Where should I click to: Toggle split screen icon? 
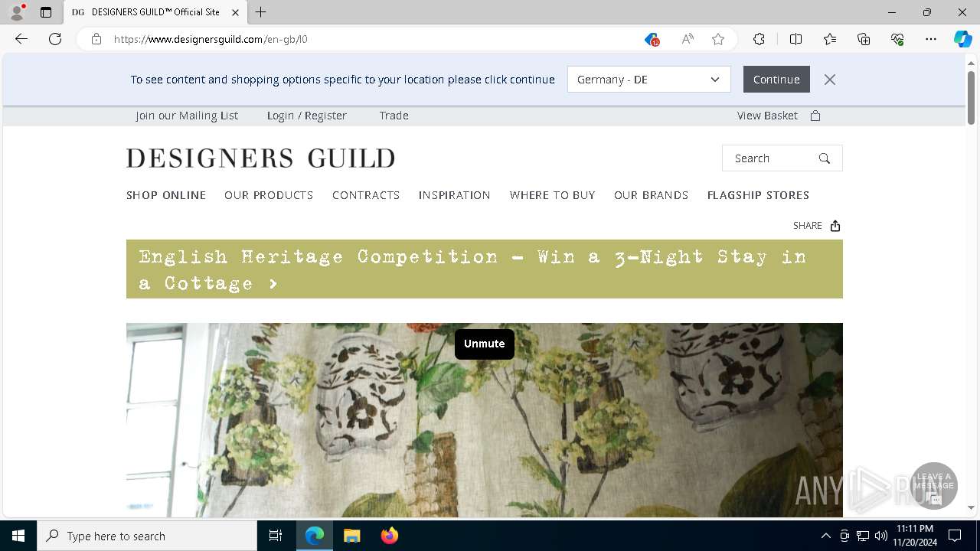pos(796,39)
